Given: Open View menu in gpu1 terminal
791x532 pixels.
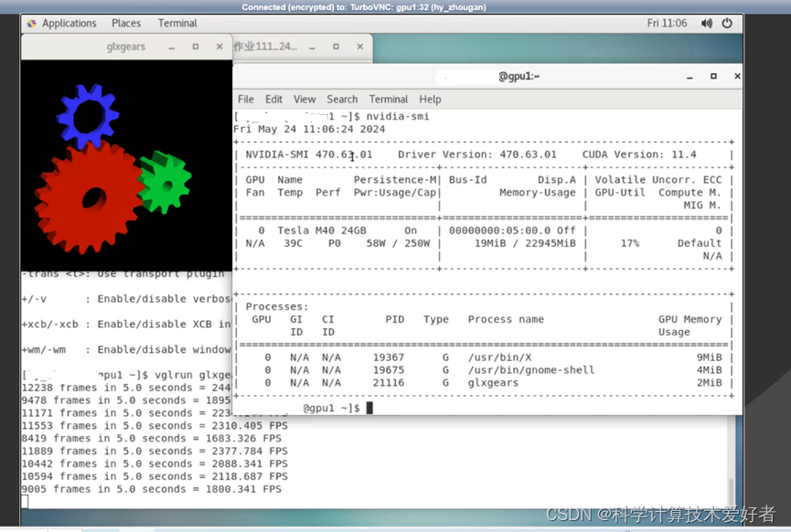Looking at the screenshot, I should (x=305, y=100).
